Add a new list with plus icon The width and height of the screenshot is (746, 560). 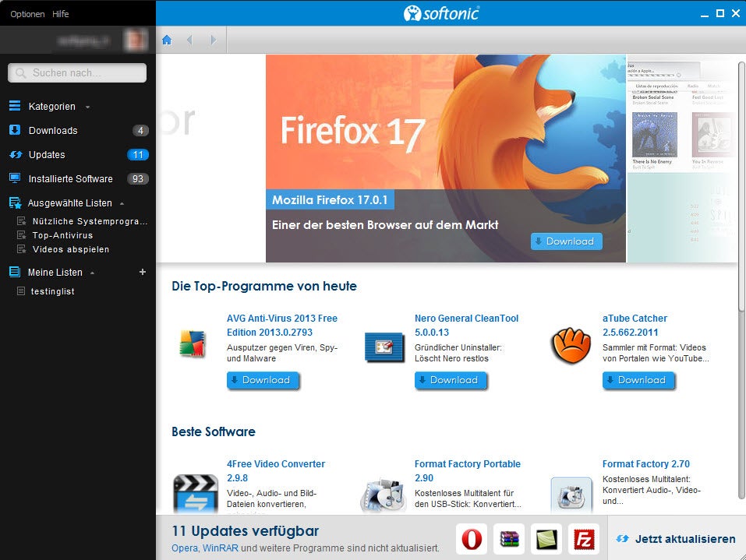point(142,272)
